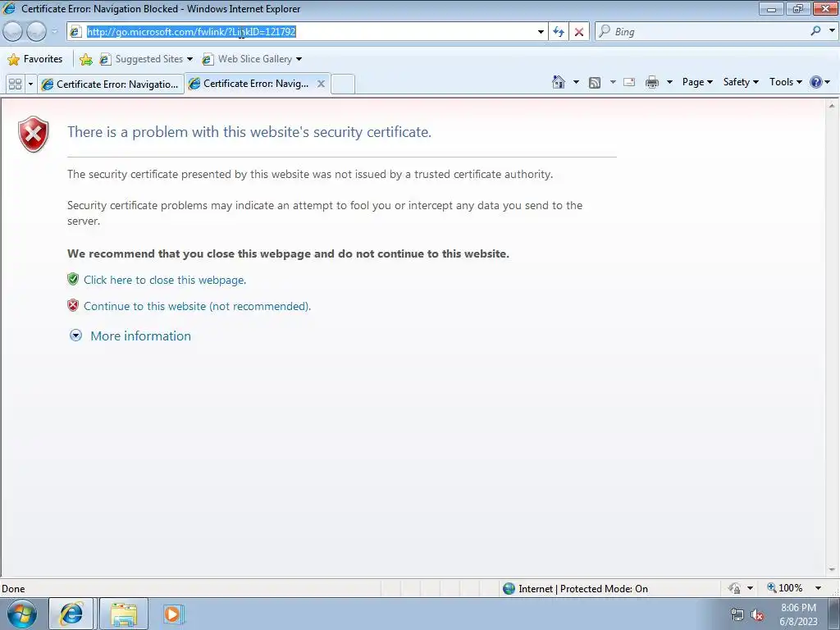Click the Read Mail envelope icon
The height and width of the screenshot is (630, 840).
click(x=629, y=82)
